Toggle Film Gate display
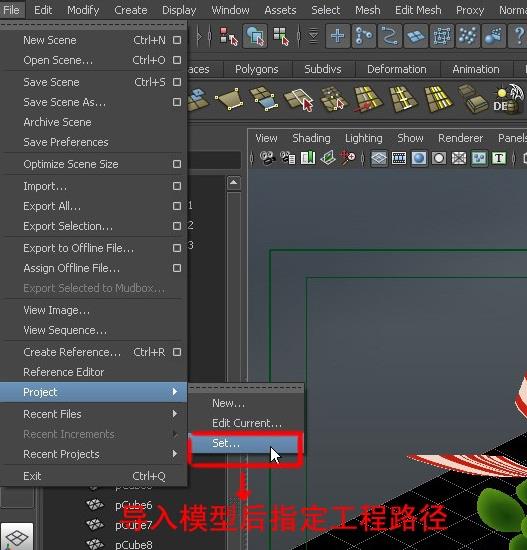This screenshot has width=527, height=550. click(x=399, y=158)
